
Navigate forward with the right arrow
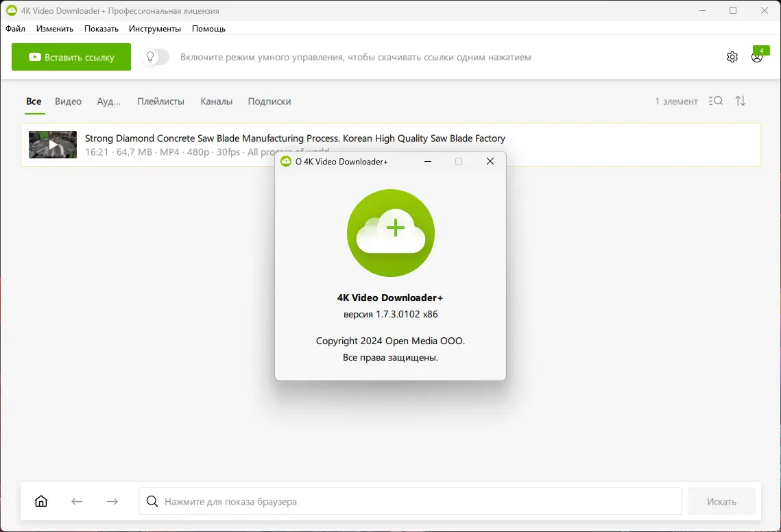coord(112,501)
